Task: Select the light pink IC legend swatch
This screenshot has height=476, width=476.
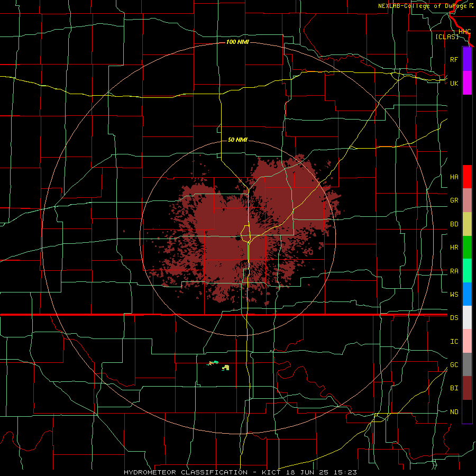Action: pyautogui.click(x=467, y=341)
